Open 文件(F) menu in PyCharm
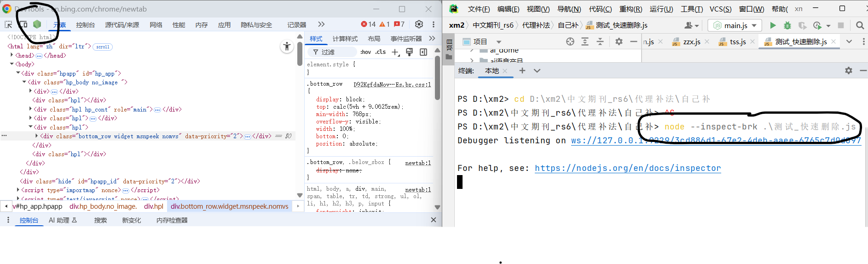The width and height of the screenshot is (868, 264). click(x=479, y=9)
